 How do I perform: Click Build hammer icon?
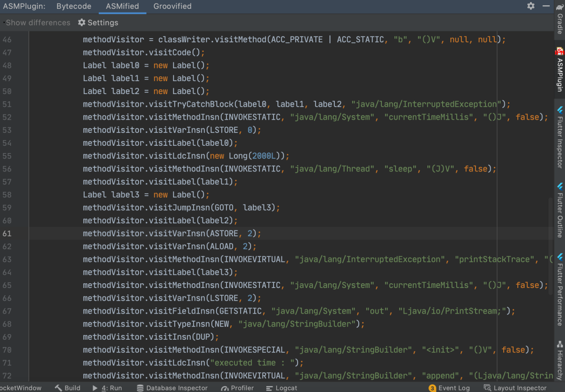coord(59,388)
